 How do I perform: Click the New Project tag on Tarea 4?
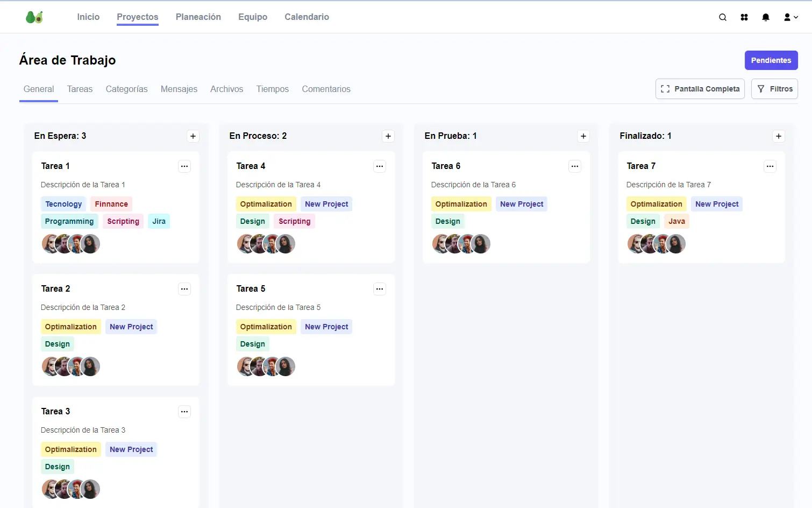(326, 203)
